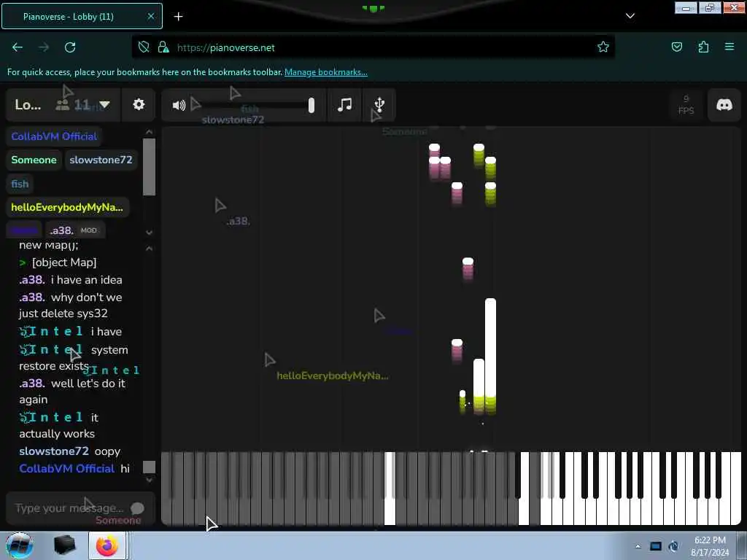The height and width of the screenshot is (560, 747).
Task: Select user helloEverybodyMyNa... in list
Action: coord(67,207)
